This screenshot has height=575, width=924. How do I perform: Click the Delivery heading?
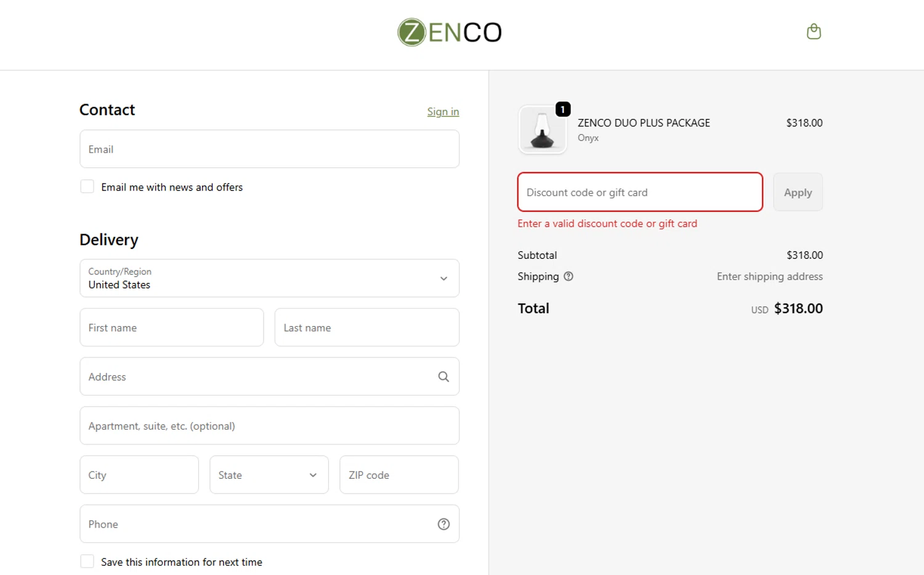109,240
